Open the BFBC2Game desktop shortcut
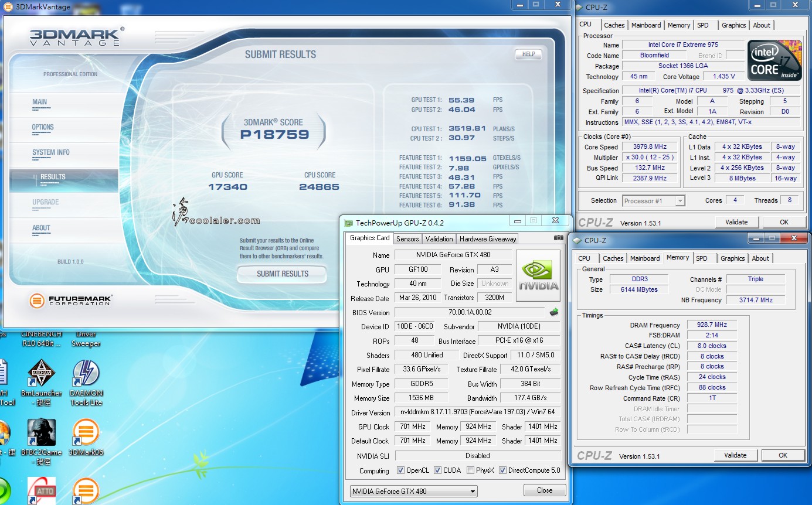 click(x=41, y=432)
